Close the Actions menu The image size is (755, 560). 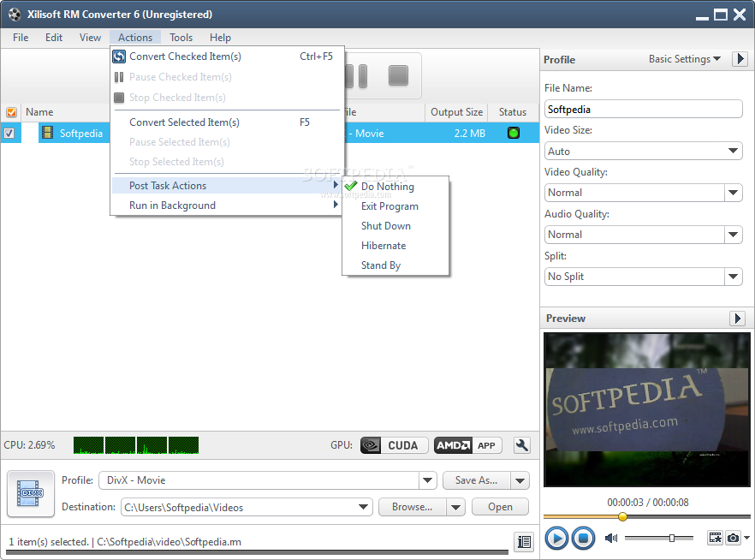pyautogui.click(x=135, y=37)
